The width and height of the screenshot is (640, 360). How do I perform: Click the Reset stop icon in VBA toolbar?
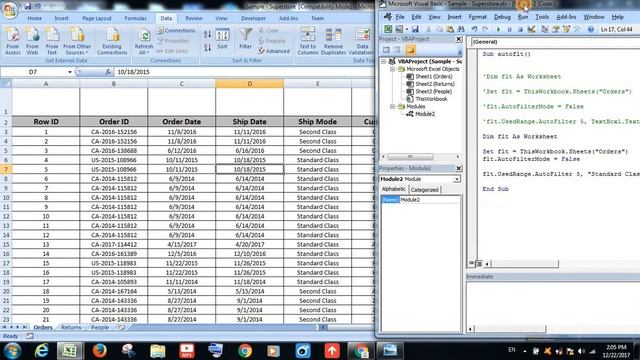click(x=520, y=29)
